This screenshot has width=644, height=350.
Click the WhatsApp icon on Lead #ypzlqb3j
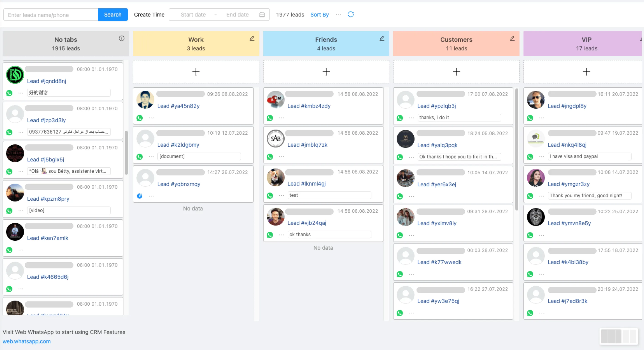click(x=399, y=118)
